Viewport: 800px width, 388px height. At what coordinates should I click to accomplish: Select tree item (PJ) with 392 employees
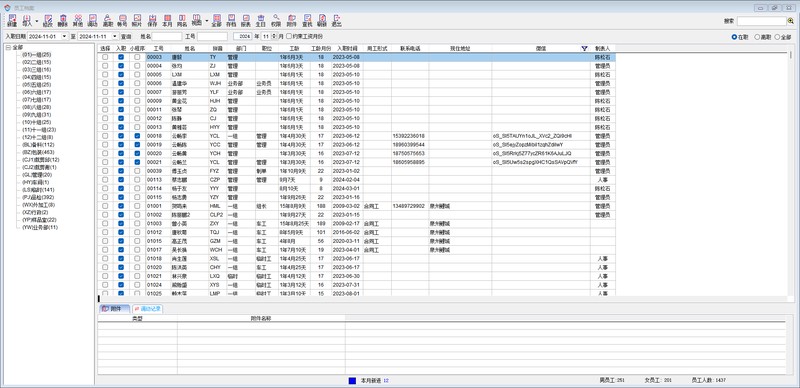pos(38,197)
